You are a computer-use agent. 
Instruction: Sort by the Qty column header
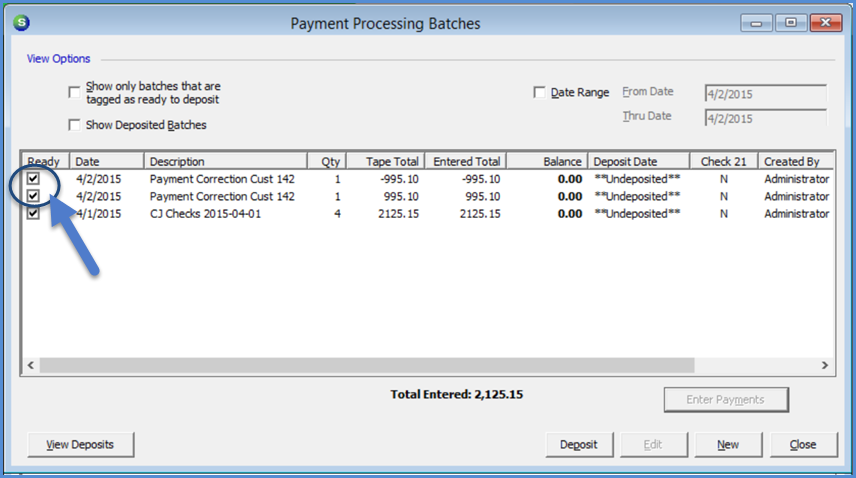pyautogui.click(x=326, y=162)
